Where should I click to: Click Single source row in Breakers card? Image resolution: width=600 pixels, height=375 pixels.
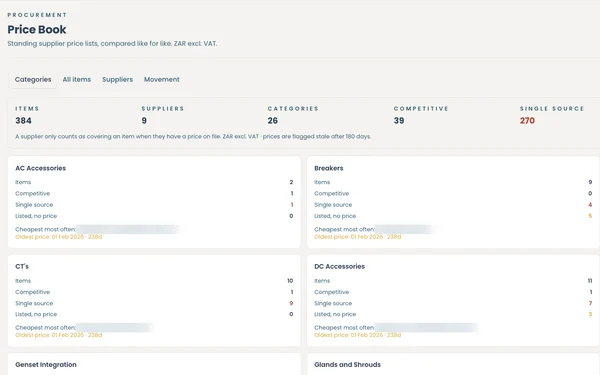(x=453, y=205)
